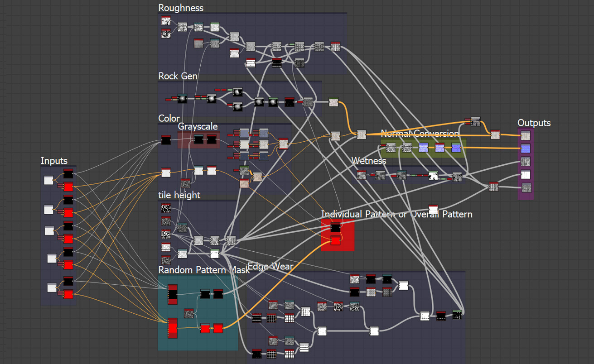Select the tall red multi-input node in Random Pattern Mask

172,328
